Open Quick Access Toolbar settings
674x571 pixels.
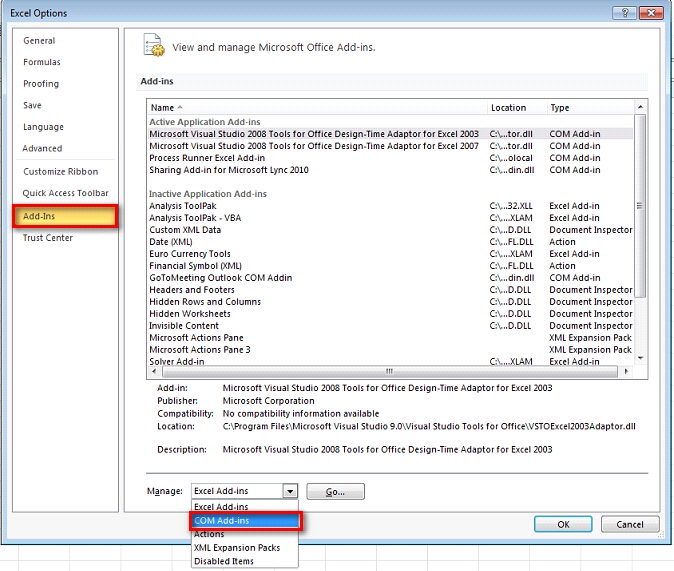(65, 193)
